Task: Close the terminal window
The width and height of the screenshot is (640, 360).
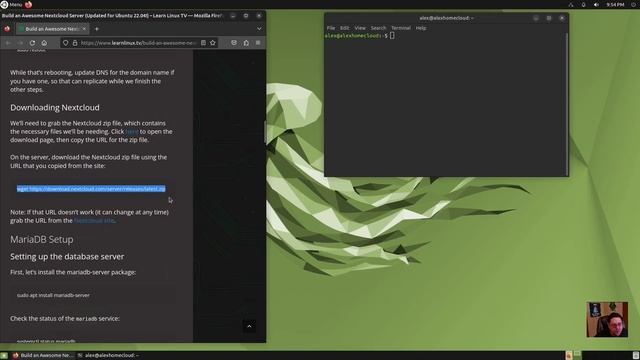Action: point(562,18)
